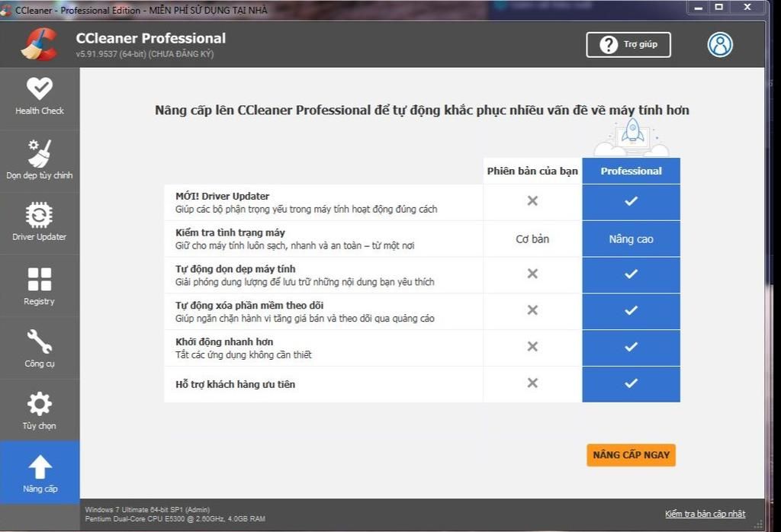Open the Health Check section
This screenshot has height=532, width=781.
click(x=40, y=98)
